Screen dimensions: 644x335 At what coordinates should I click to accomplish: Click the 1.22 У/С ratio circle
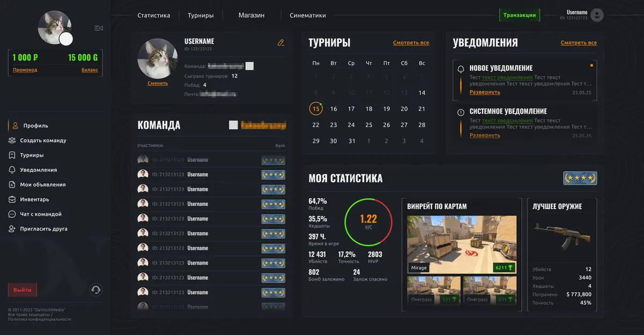pyautogui.click(x=369, y=221)
